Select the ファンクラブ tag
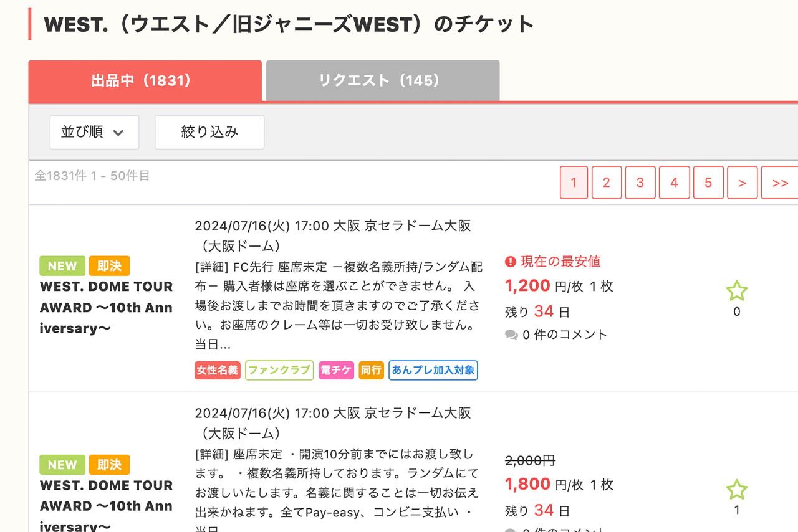Screen dimensions: 798x532 coord(279,370)
